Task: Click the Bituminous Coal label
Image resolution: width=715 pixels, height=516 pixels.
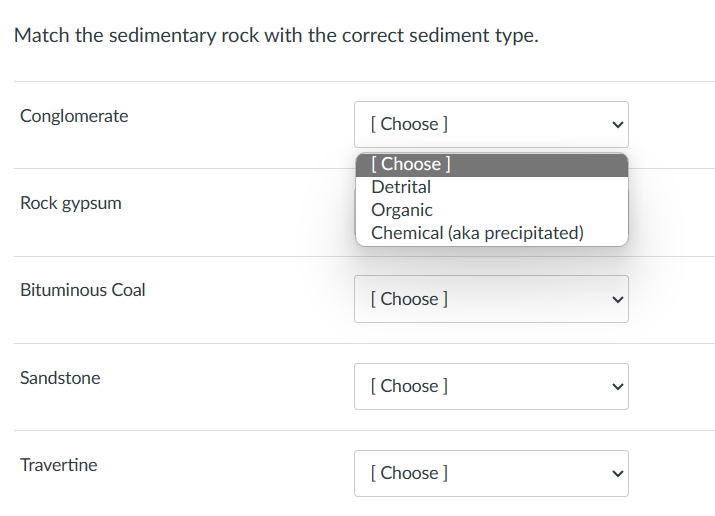Action: click(x=83, y=290)
